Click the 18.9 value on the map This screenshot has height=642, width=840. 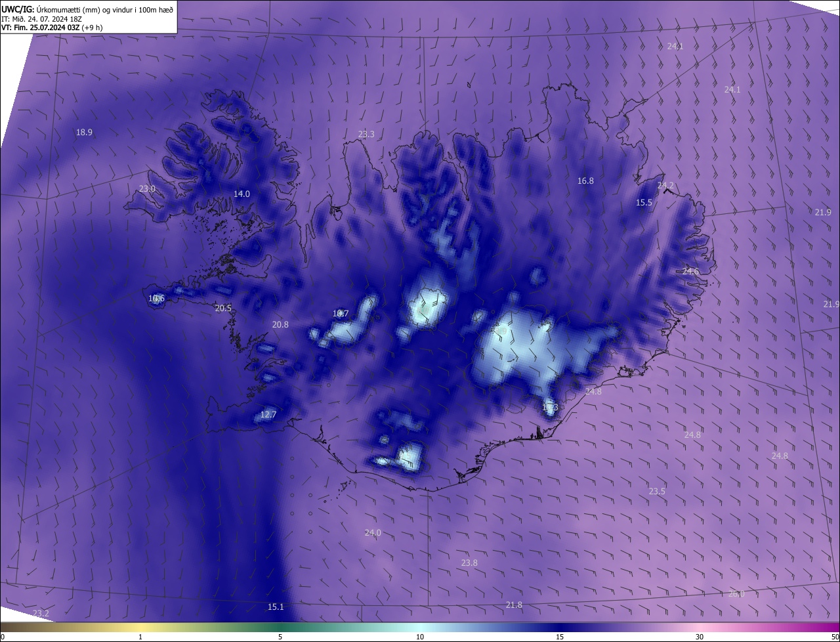(x=84, y=132)
